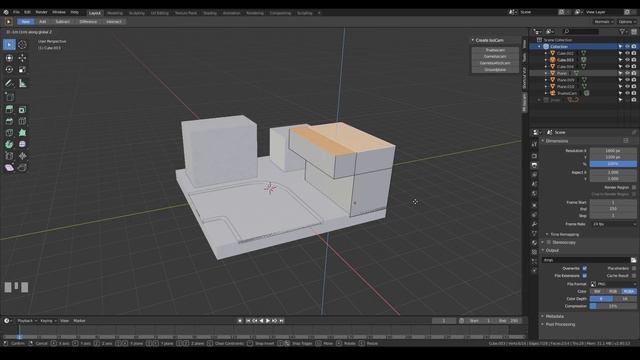Choose the Subtract selection mode
This screenshot has height=360, width=640.
click(x=62, y=22)
